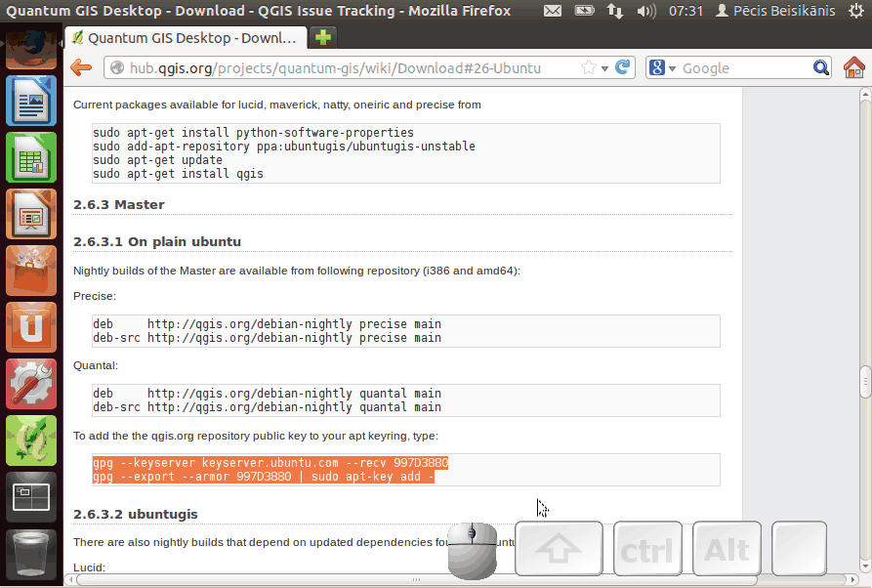872x588 pixels.
Task: Open Firefox from the launcher
Action: coord(31,49)
